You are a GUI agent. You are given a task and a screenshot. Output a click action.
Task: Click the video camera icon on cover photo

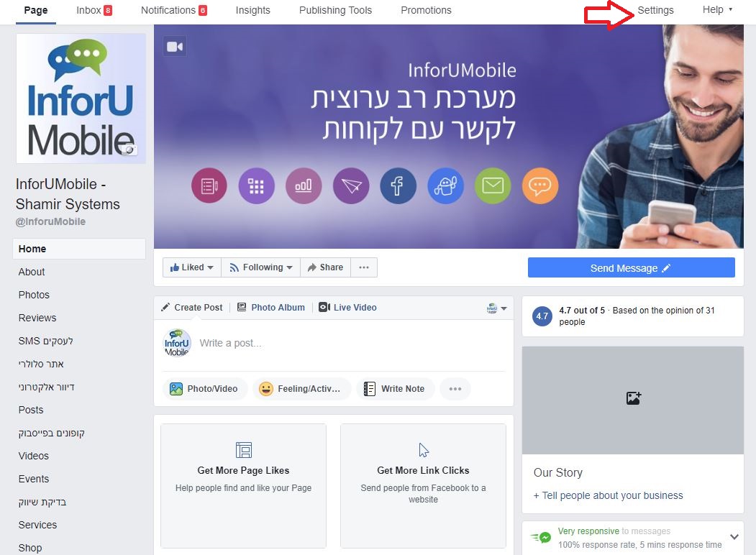175,47
